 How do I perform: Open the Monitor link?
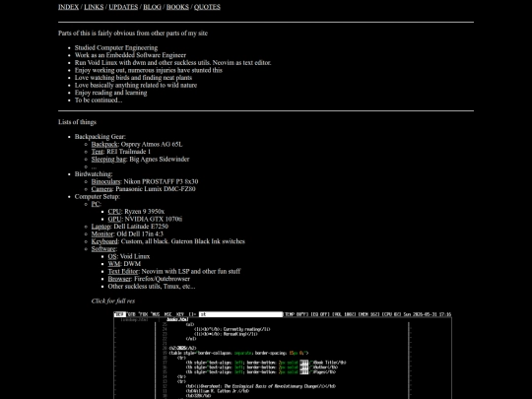(102, 233)
